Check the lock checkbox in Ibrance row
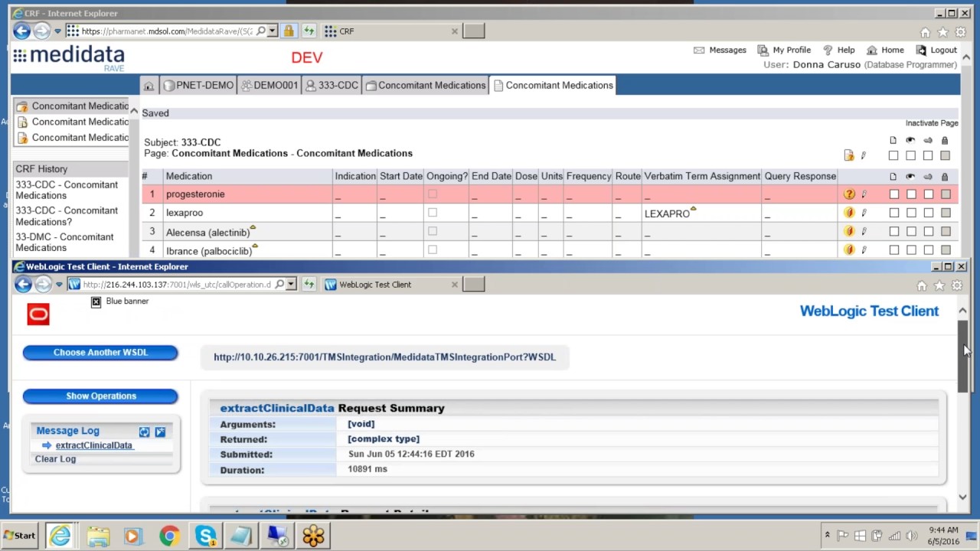This screenshot has height=551, width=980. click(946, 249)
